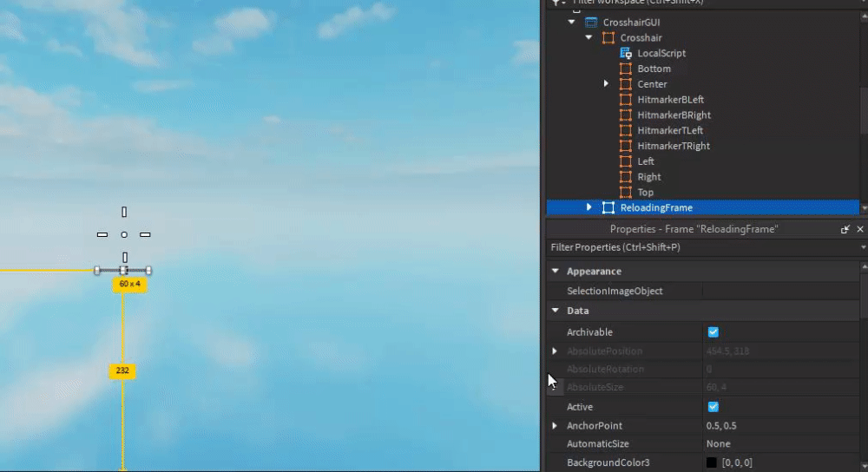The width and height of the screenshot is (868, 472).
Task: Select HitmarkerTLeft in the Explorer
Action: coord(670,131)
